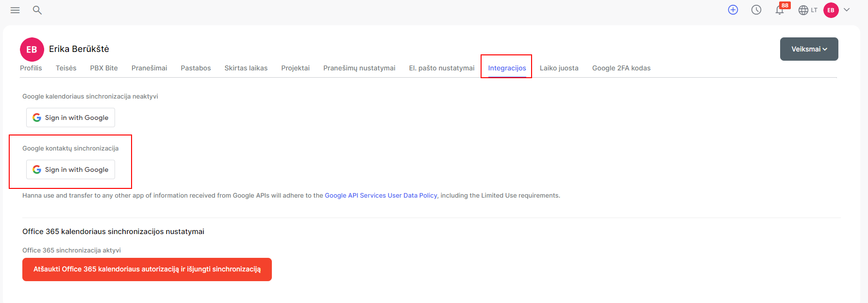Switch to the Profilis tab

[31, 68]
